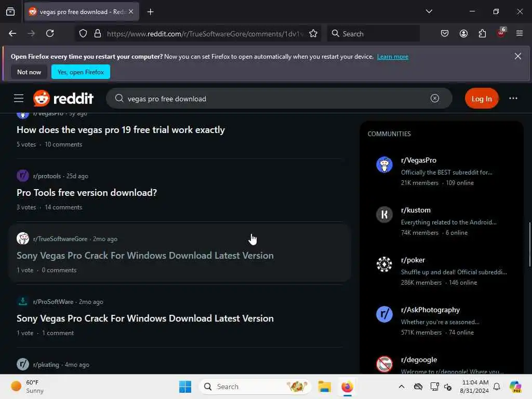The image size is (532, 399).
Task: Open r/AskPhotography community from sidebar
Action: click(x=430, y=310)
